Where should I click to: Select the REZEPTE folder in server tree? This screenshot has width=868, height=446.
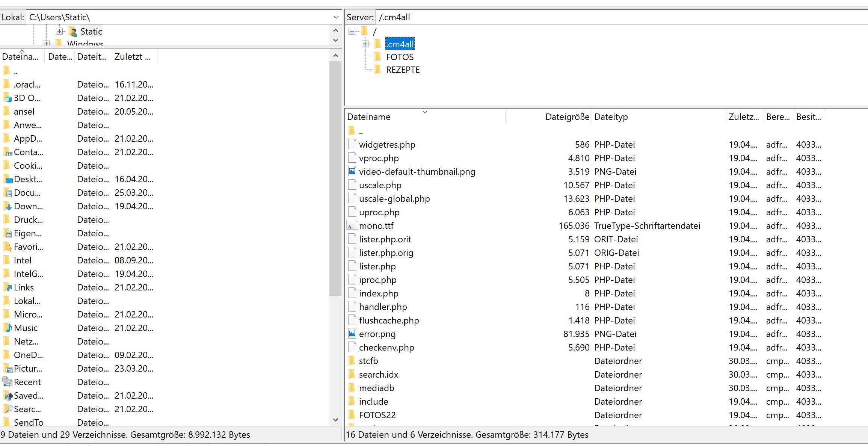403,70
